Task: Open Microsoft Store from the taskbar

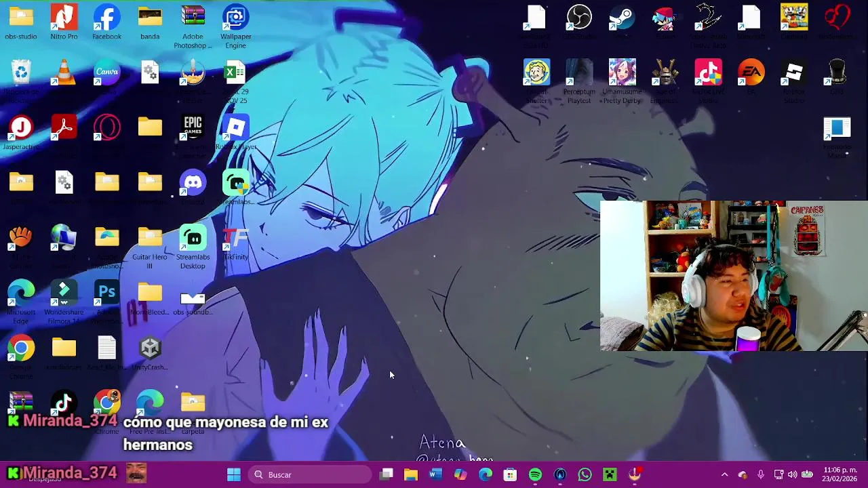Action: click(510, 474)
